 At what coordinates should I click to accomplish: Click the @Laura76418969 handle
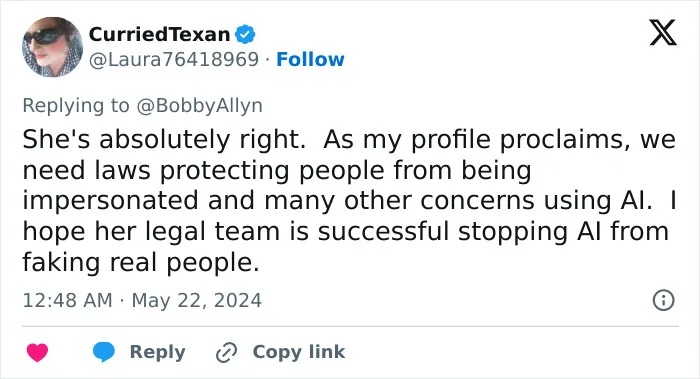click(x=174, y=59)
